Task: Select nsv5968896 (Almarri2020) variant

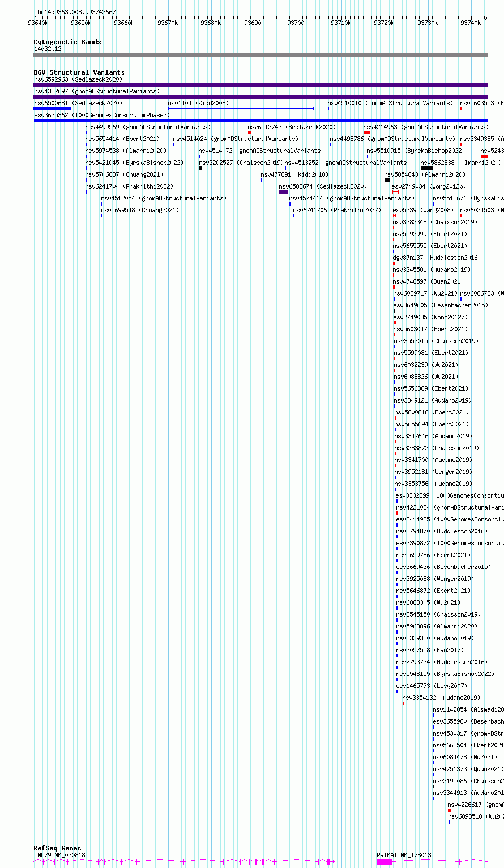Action: 437,626
